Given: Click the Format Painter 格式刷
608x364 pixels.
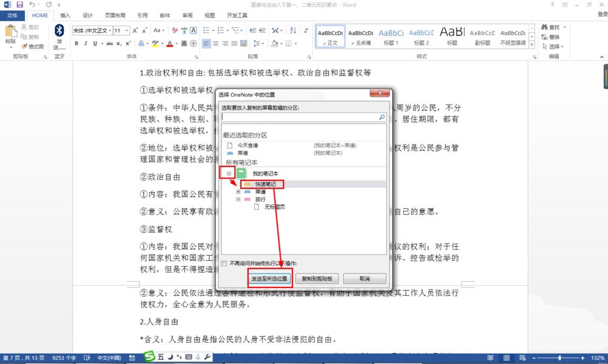Looking at the screenshot, I should pos(33,47).
